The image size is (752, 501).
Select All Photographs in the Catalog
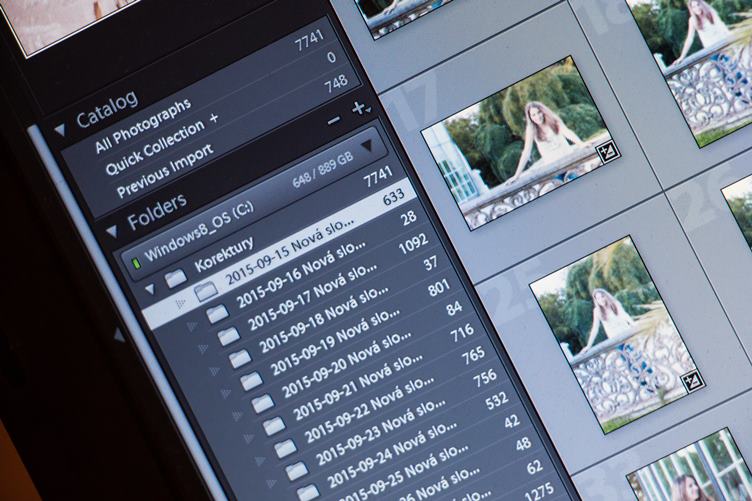(144, 125)
